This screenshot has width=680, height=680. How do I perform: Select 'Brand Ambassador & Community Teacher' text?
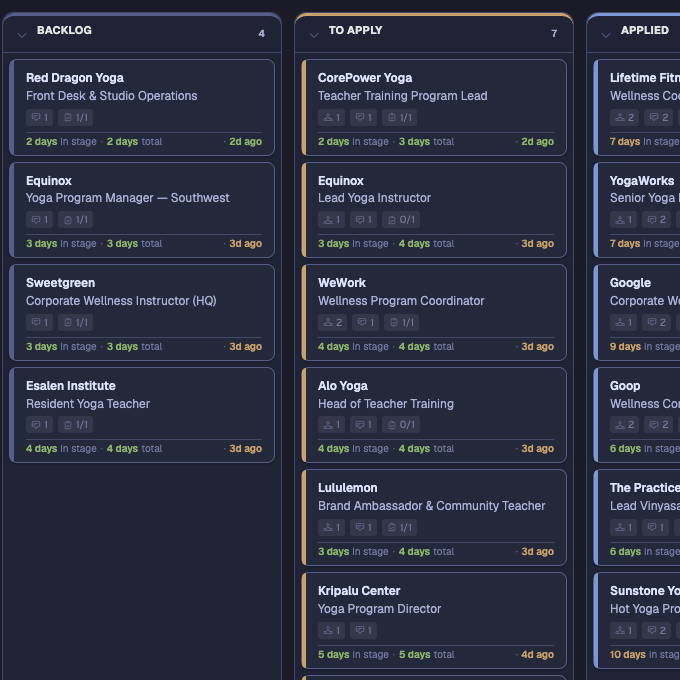point(432,506)
